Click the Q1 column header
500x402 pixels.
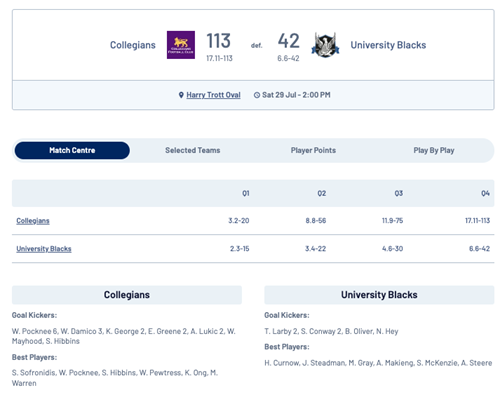(246, 193)
